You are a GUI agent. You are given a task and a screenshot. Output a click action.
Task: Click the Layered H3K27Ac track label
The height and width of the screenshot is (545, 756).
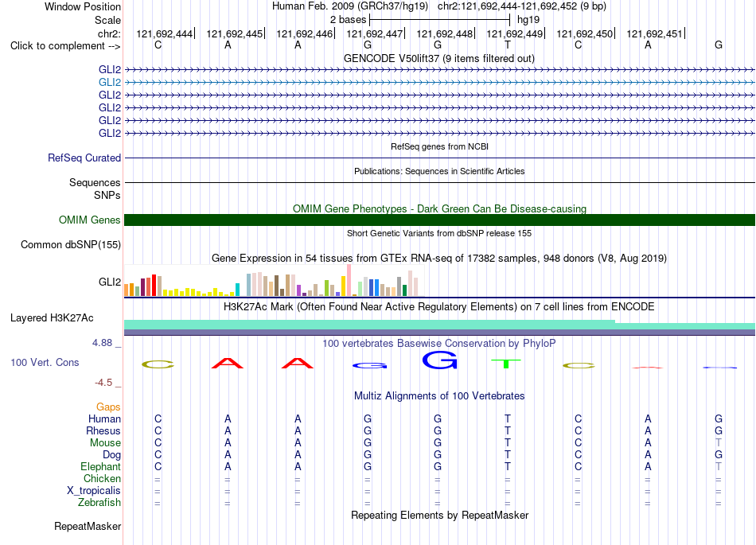point(52,318)
